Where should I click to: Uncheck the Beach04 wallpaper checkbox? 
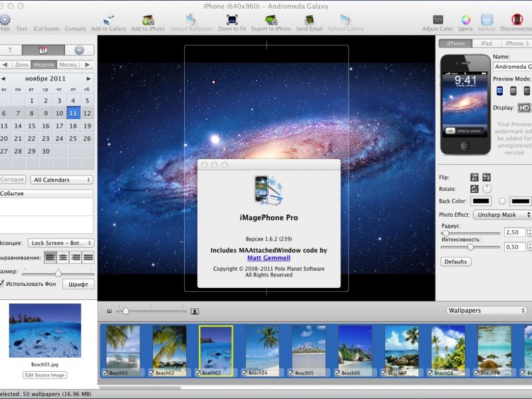[244, 373]
